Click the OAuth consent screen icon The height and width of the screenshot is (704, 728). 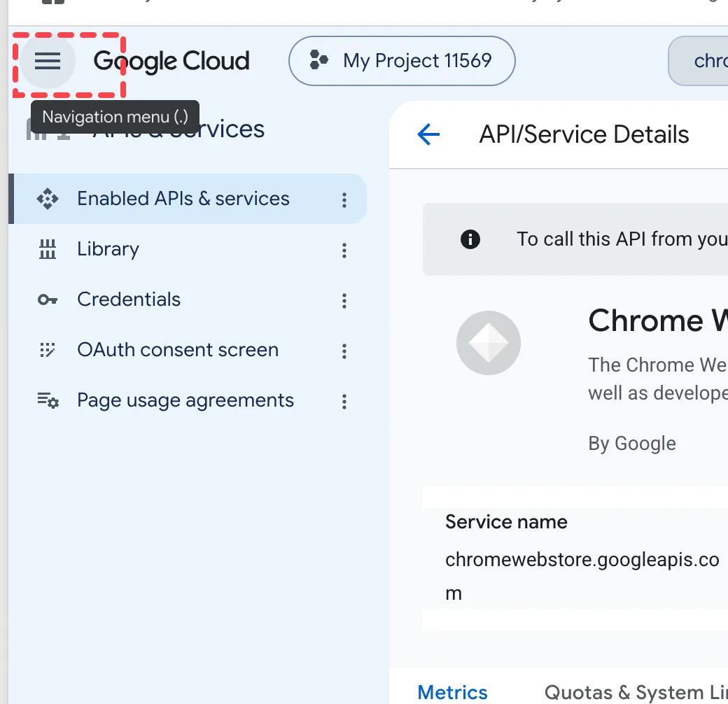48,350
